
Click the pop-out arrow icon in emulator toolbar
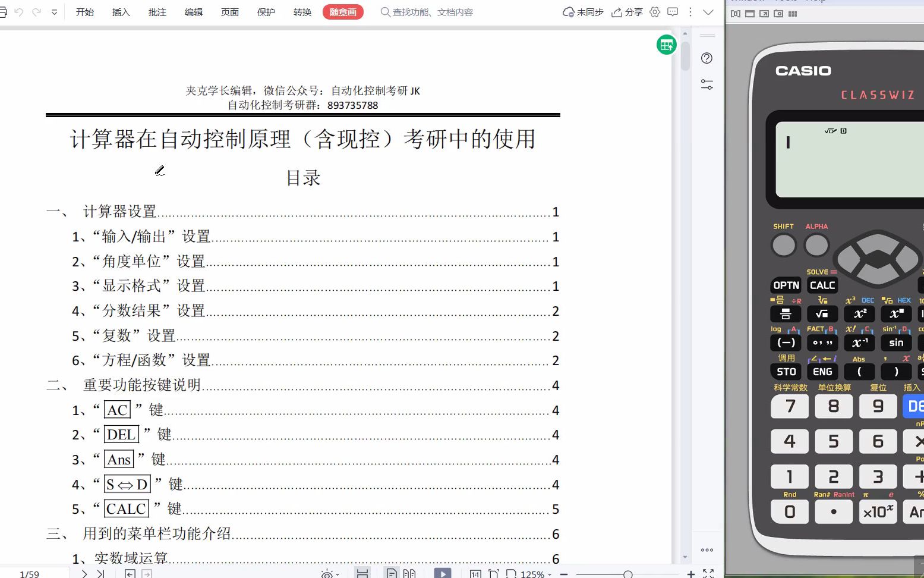(x=764, y=14)
